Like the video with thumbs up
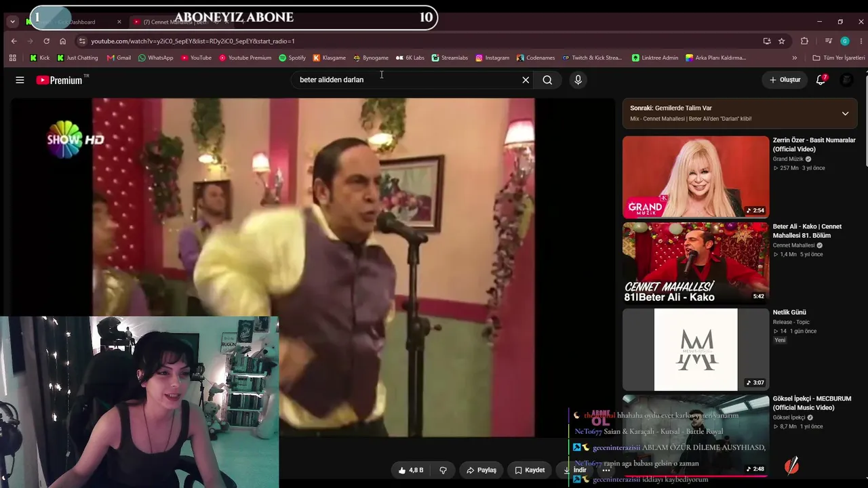 (411, 470)
